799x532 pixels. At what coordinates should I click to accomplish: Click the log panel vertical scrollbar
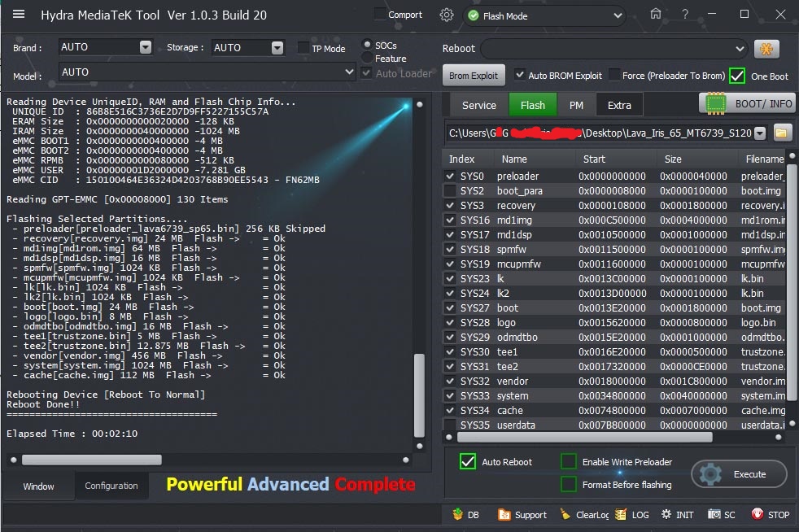point(419,395)
